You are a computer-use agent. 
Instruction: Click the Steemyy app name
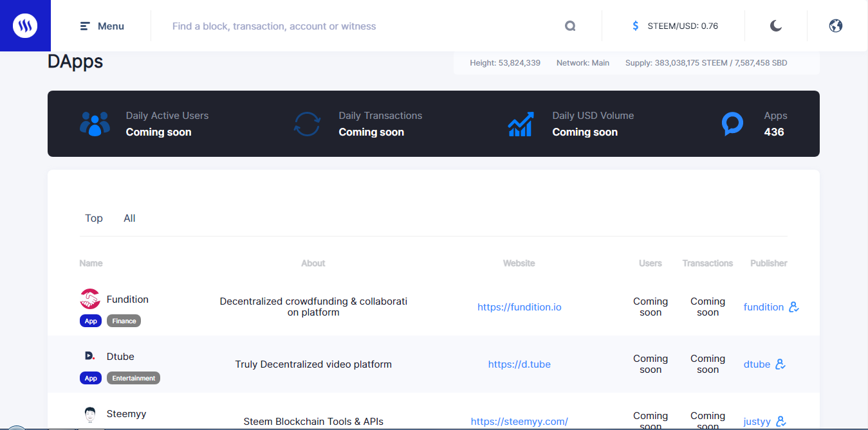pos(126,414)
